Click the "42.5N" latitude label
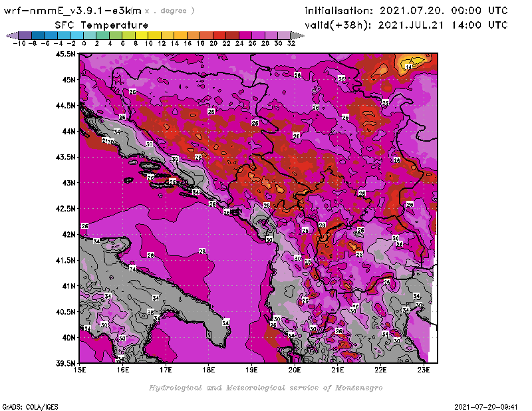Viewport: 532px width, 411px height. [x=66, y=208]
